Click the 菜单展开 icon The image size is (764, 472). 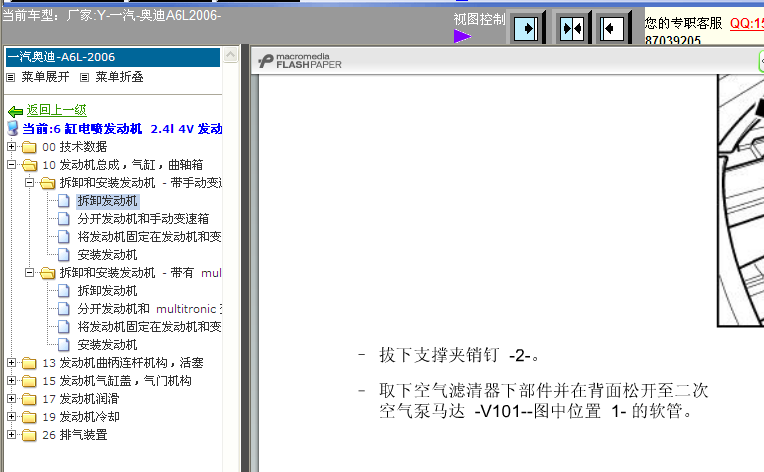coord(11,77)
